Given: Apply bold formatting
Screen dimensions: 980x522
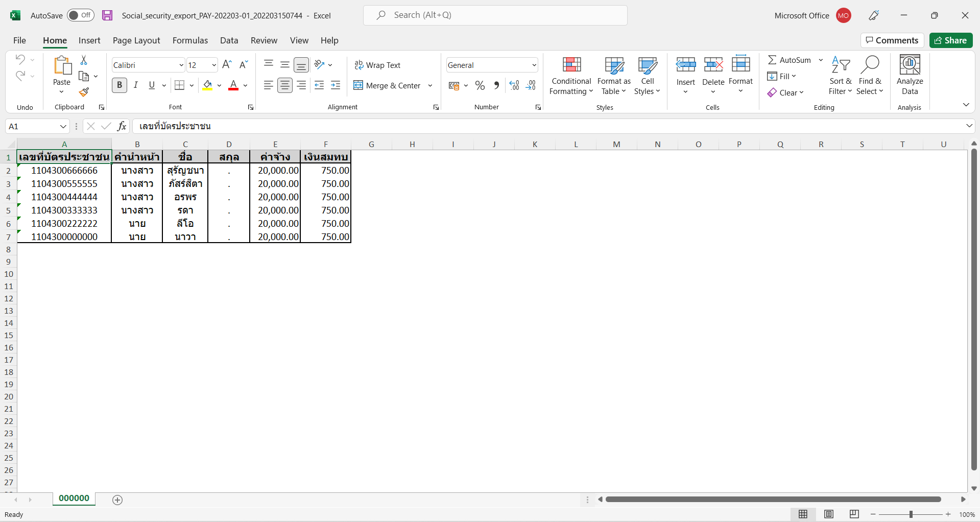Looking at the screenshot, I should click(x=119, y=85).
